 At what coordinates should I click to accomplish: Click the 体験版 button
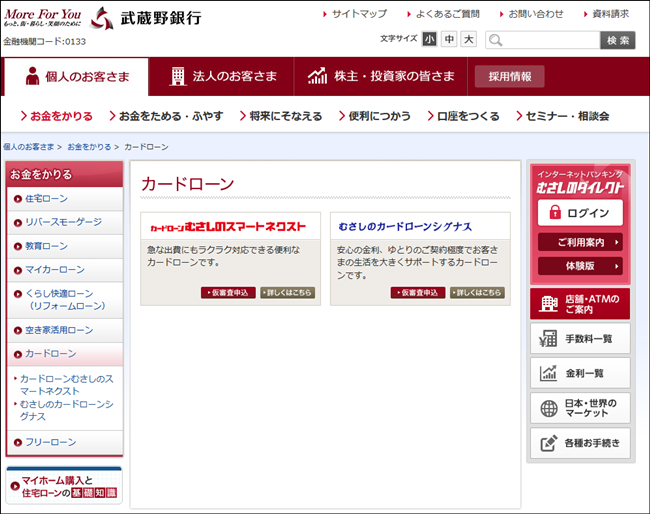580,266
